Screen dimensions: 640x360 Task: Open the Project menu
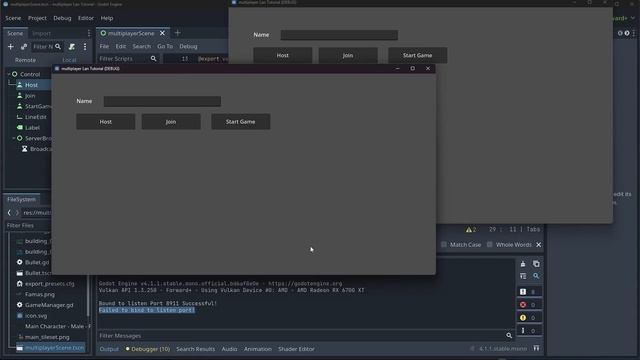(37, 18)
